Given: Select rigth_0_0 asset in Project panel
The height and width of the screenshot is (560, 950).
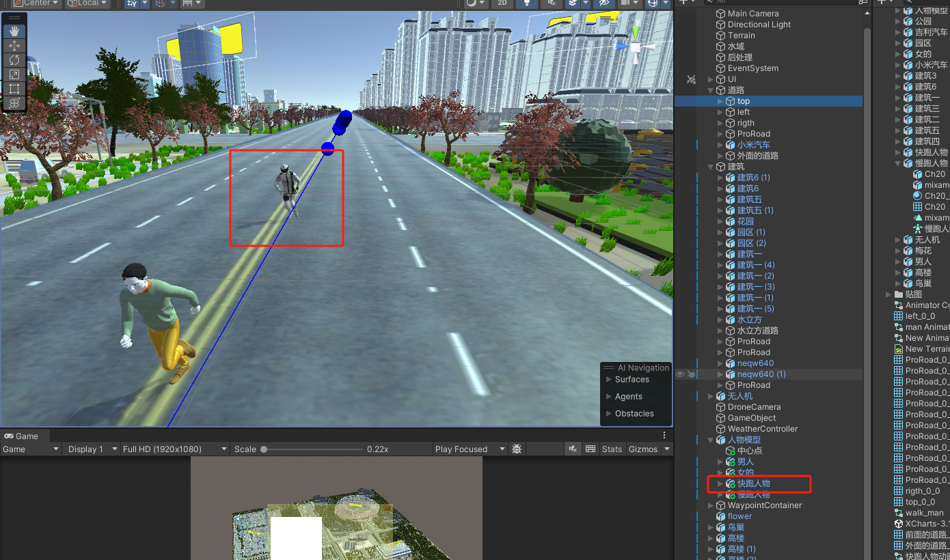Looking at the screenshot, I should (922, 491).
